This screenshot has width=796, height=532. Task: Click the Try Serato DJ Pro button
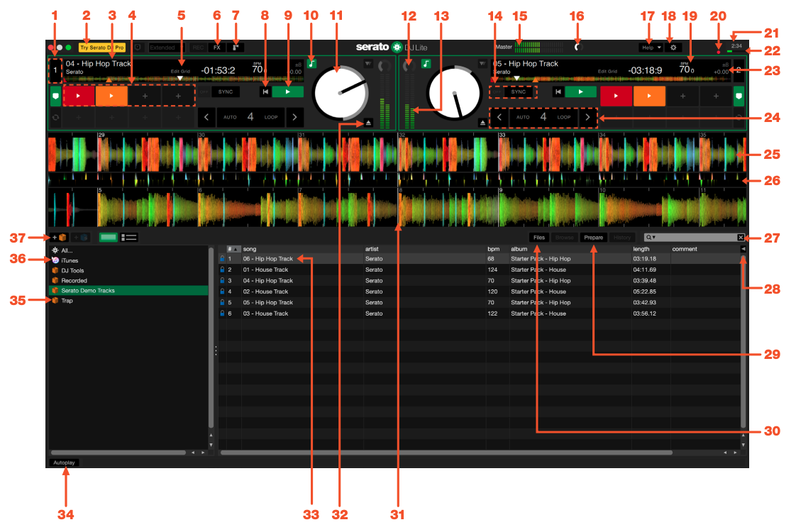pos(102,48)
